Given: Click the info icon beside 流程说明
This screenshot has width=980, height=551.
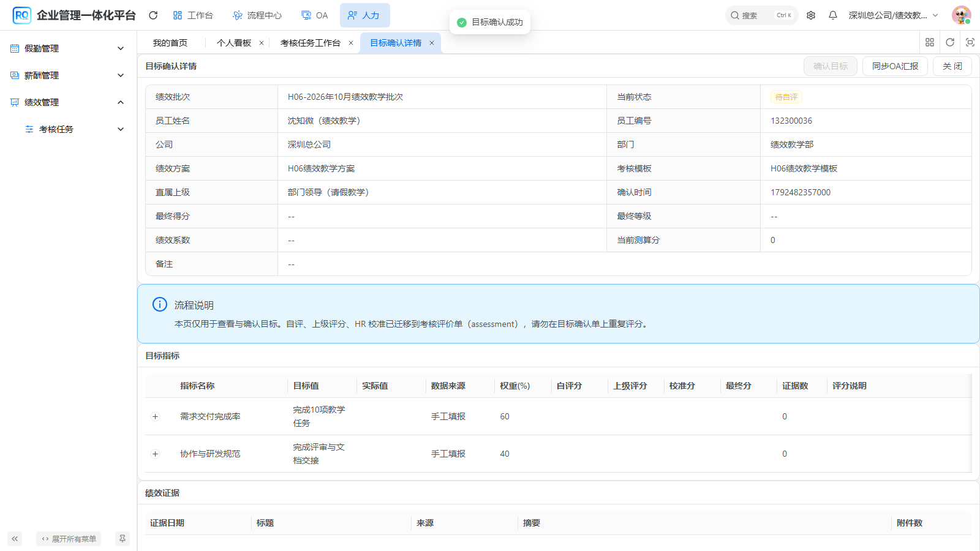Looking at the screenshot, I should pos(159,304).
